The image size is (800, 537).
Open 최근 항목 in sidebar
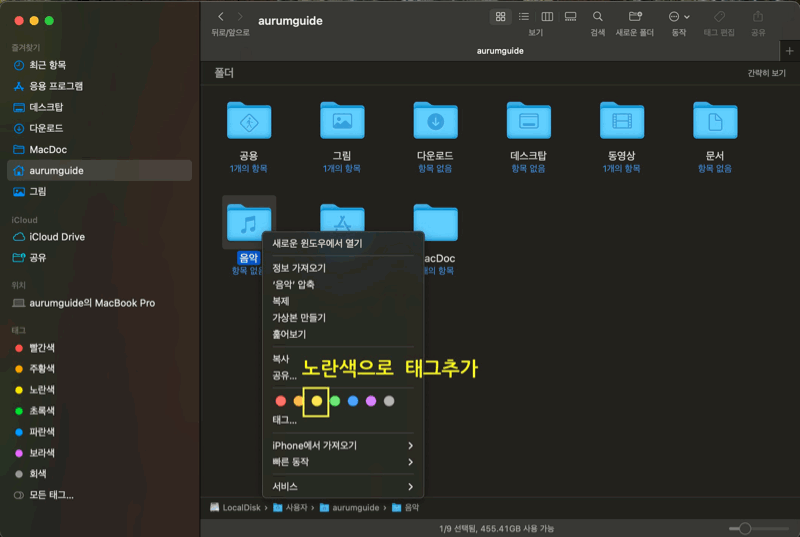tap(99, 65)
